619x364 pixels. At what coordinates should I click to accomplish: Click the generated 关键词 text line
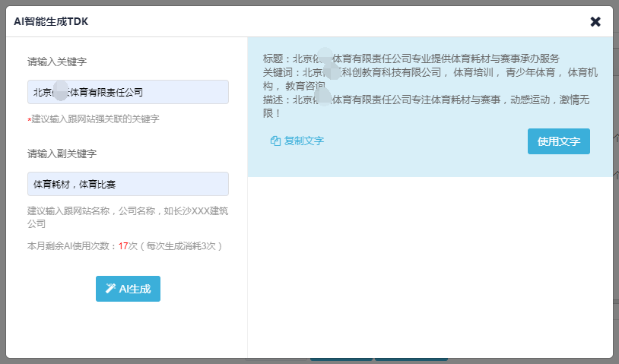430,79
